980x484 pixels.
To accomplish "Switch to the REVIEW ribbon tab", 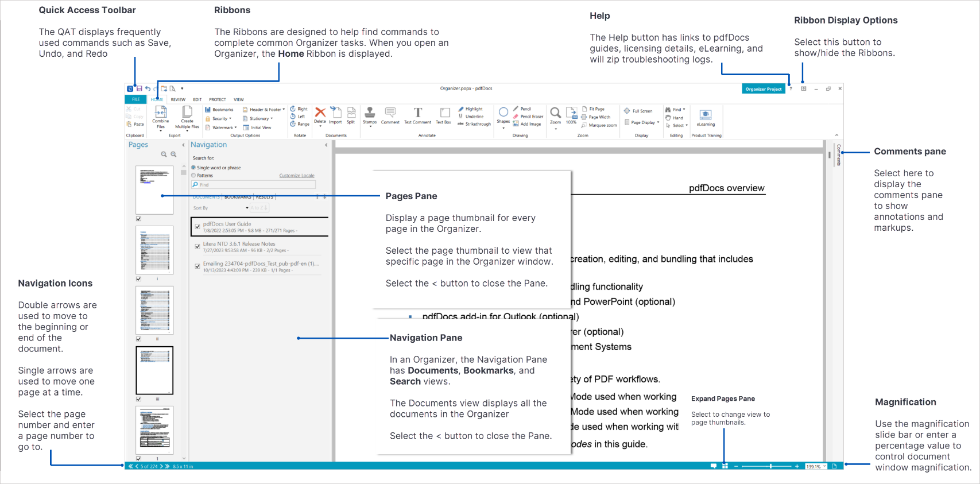I will 178,99.
